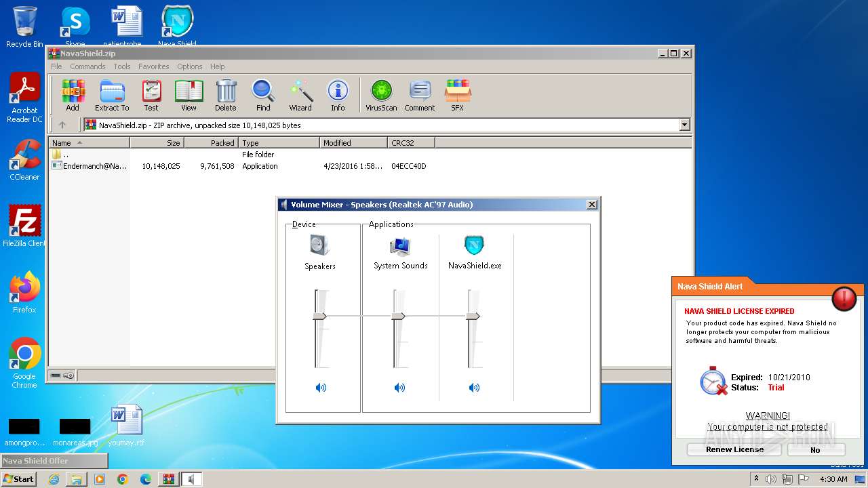Click the Nava Shield Offer bar

[x=54, y=461]
